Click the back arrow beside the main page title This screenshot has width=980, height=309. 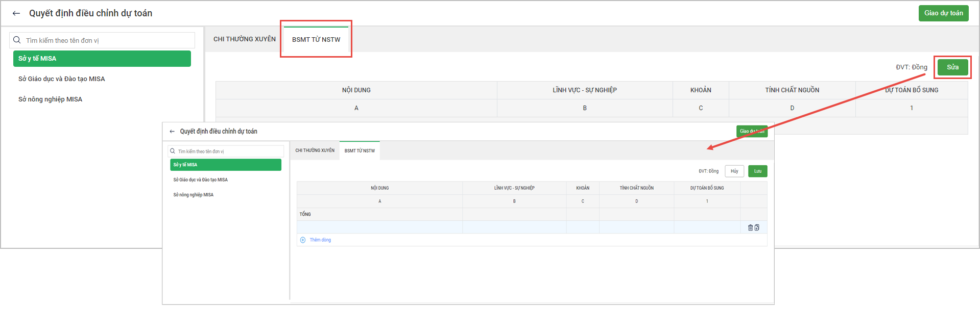click(16, 13)
